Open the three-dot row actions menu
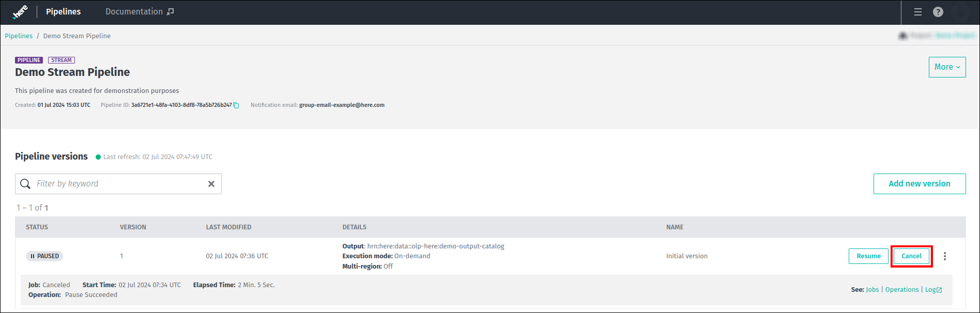The width and height of the screenshot is (980, 313). (945, 256)
